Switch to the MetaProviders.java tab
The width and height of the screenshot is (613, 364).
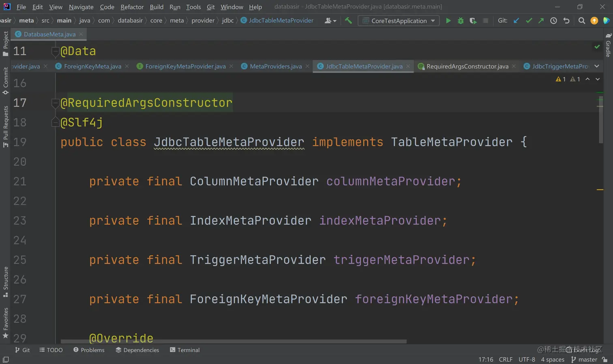pyautogui.click(x=276, y=66)
